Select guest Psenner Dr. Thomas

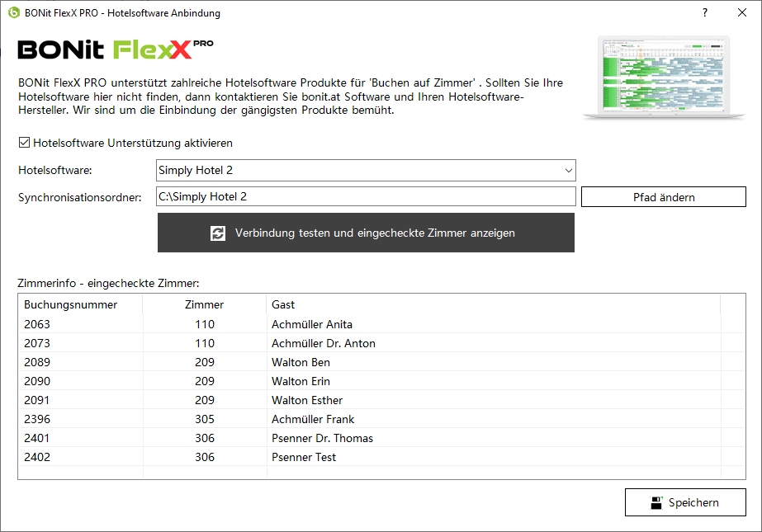pyautogui.click(x=322, y=438)
